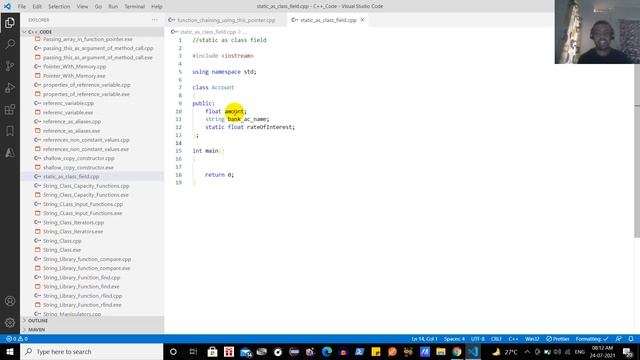Open the Bookmarks view in activity bar
Screen dimensions: 640x360
click(x=10, y=131)
